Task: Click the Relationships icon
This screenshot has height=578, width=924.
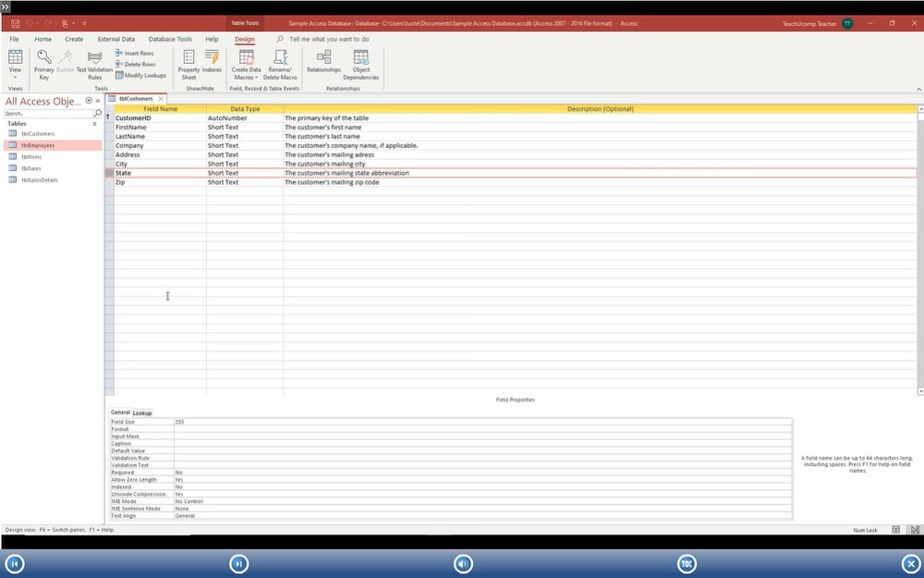Action: 322,63
